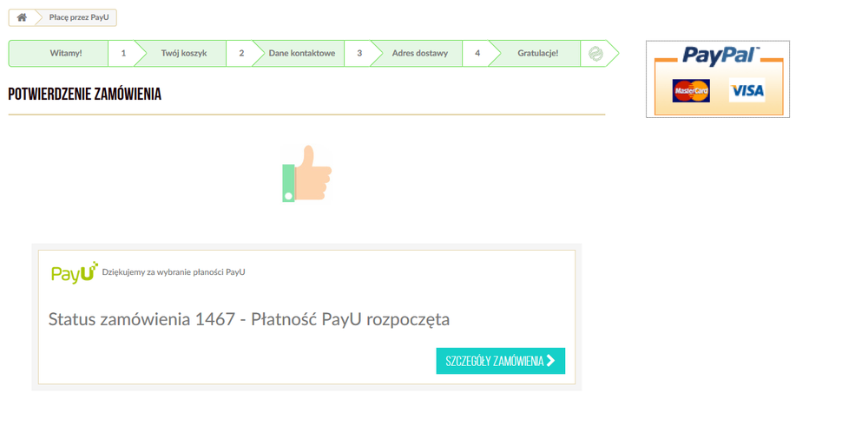
Task: Click step number 3 in progress bar
Action: coord(359,54)
